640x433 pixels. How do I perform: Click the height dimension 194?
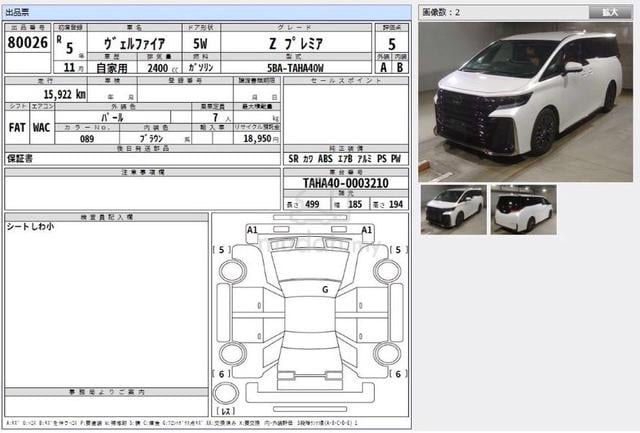pyautogui.click(x=396, y=204)
